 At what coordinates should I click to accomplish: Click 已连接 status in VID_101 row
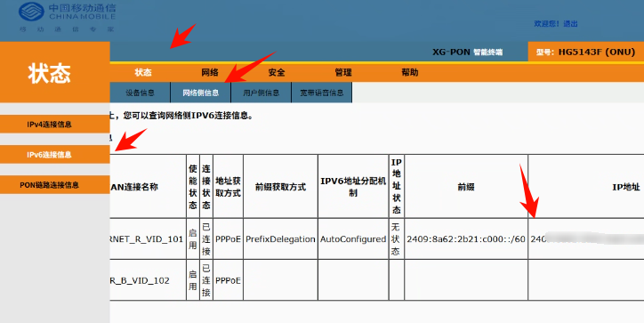coord(206,238)
